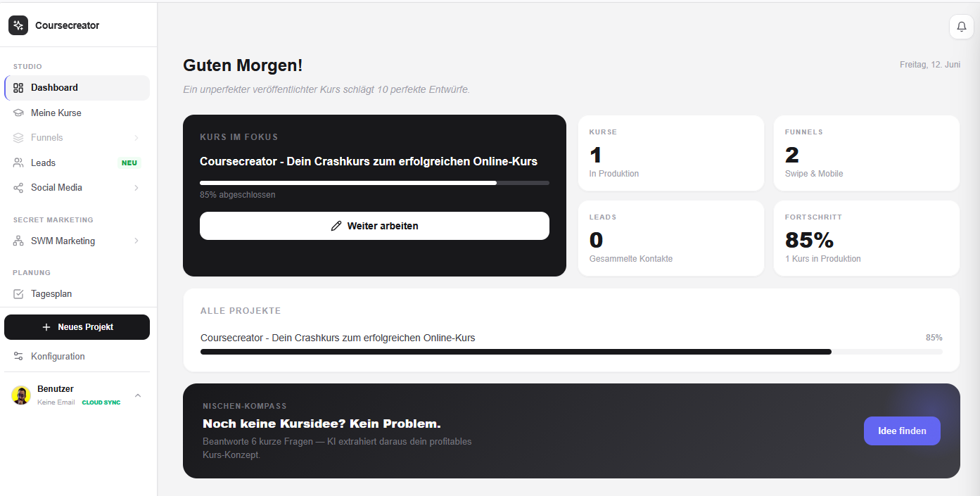Click the Dashboard grid icon
This screenshot has height=496, width=980.
point(18,88)
